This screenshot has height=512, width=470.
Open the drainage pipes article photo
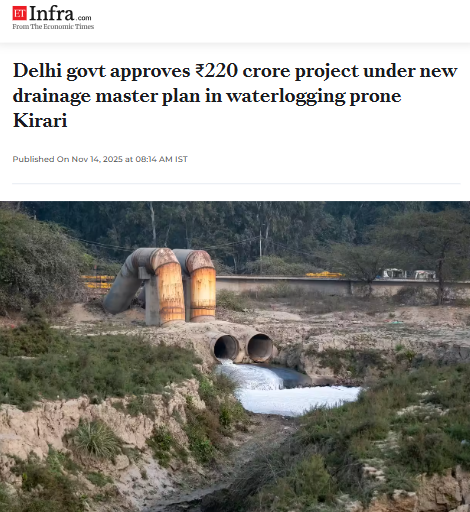[x=235, y=356]
